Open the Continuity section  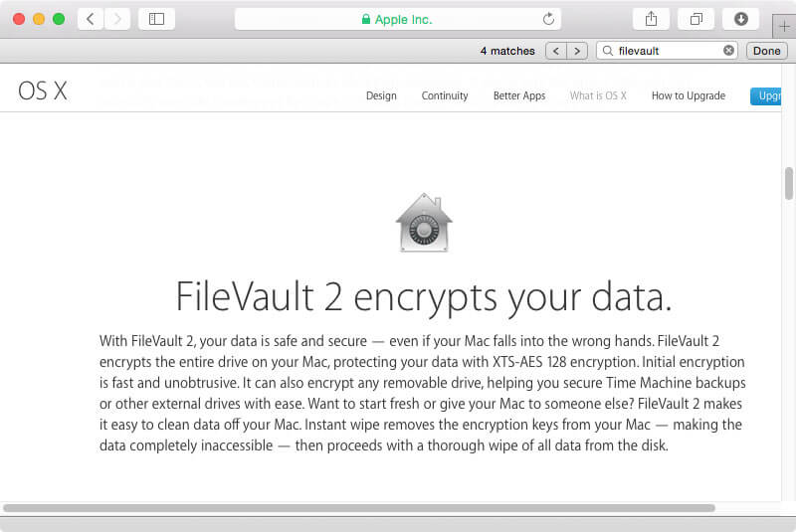pyautogui.click(x=445, y=95)
